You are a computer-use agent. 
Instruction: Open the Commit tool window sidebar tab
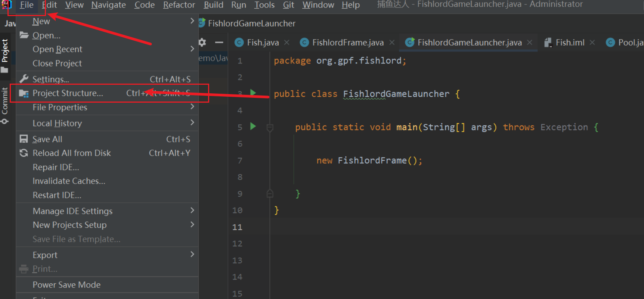pos(5,106)
